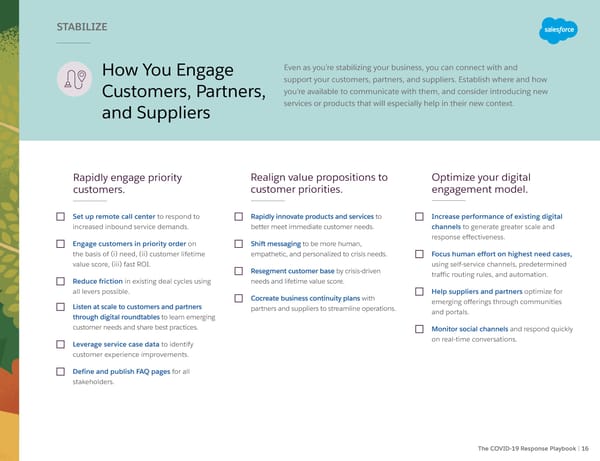Toggle the Shift messaging checkbox

click(x=239, y=244)
